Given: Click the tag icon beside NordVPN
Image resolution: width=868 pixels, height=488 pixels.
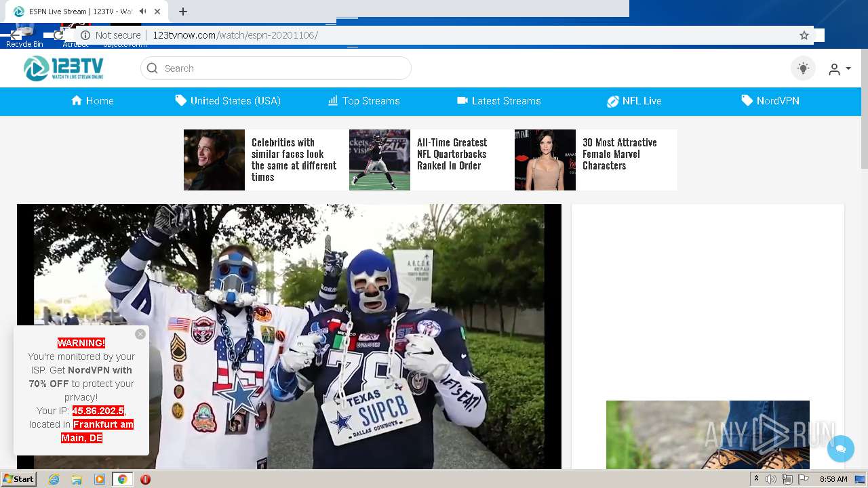Looking at the screenshot, I should (747, 100).
